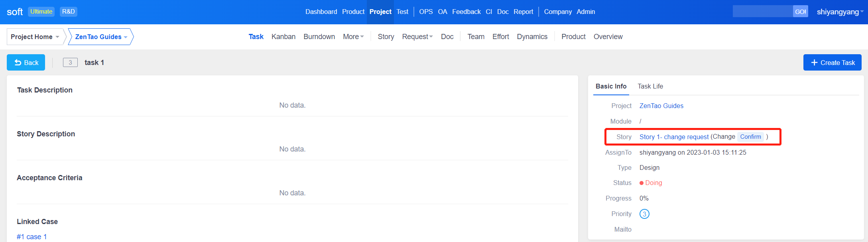Viewport: 868px width, 242px height.
Task: Open the shiyangyang user menu
Action: pos(840,12)
